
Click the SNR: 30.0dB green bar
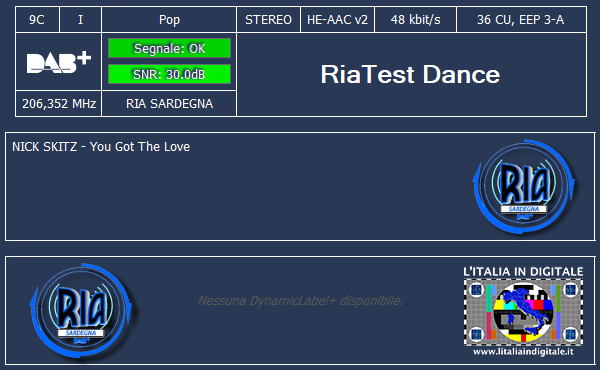[x=169, y=74]
